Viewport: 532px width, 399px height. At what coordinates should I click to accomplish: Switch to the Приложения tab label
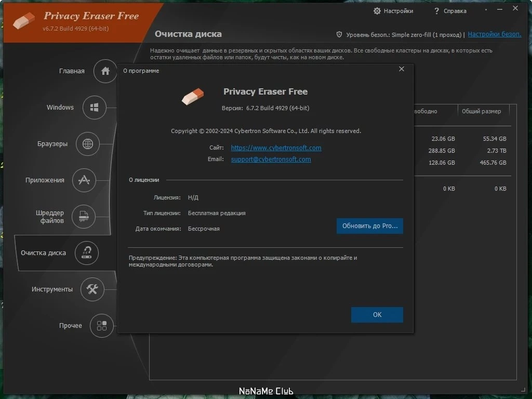tap(45, 180)
